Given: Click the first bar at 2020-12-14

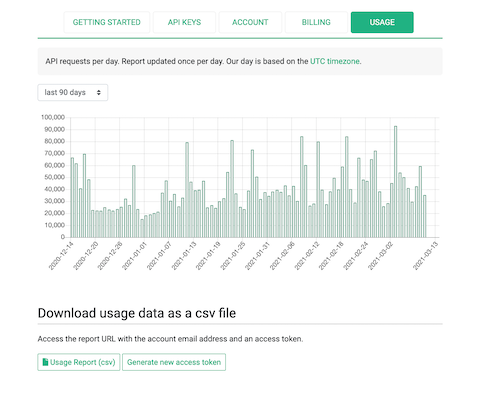Looking at the screenshot, I should point(72,198).
